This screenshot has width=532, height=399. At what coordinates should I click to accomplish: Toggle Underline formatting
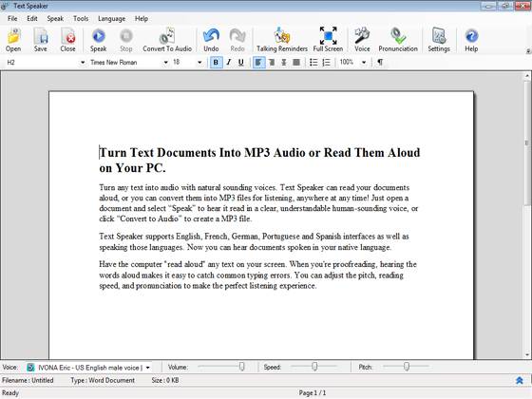[x=241, y=62]
